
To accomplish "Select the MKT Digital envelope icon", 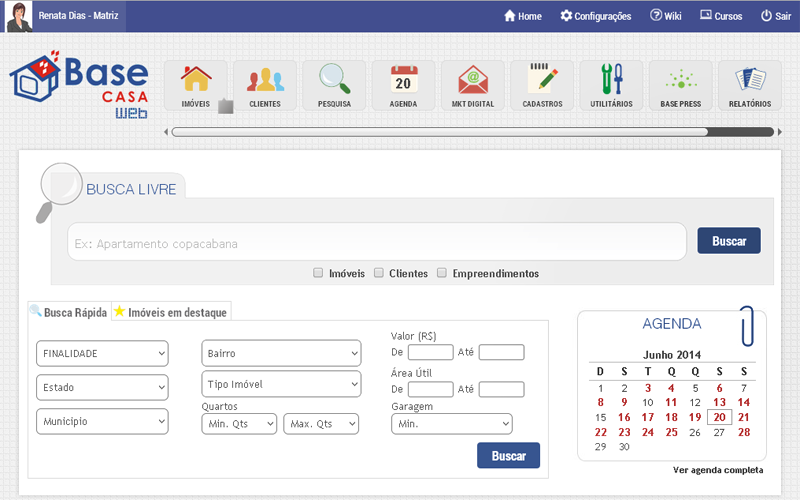I will click(473, 80).
